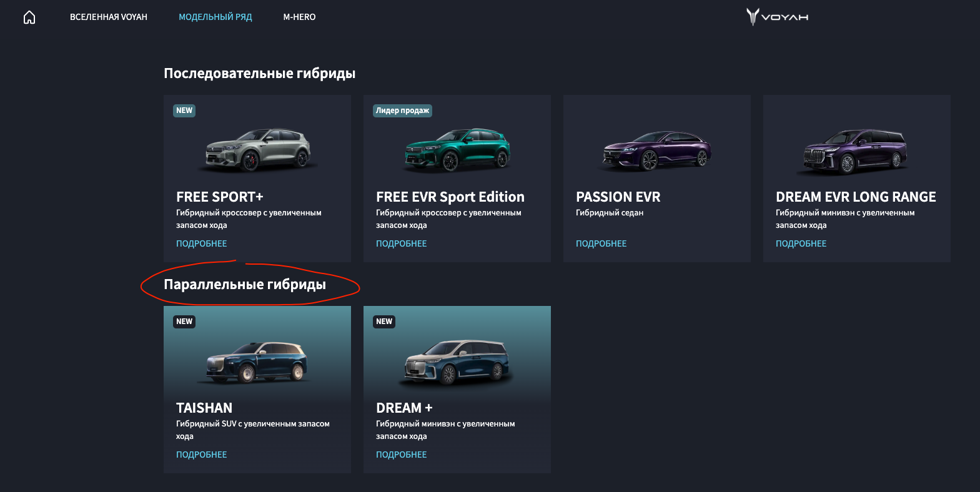Image resolution: width=980 pixels, height=492 pixels.
Task: Click the DREAM + Гибридный минивэн description
Action: point(445,430)
